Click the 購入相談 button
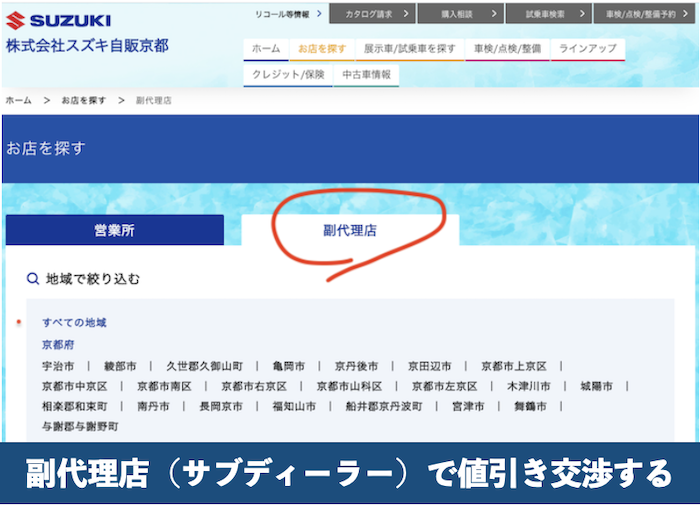Image resolution: width=700 pixels, height=506 pixels. point(461,14)
